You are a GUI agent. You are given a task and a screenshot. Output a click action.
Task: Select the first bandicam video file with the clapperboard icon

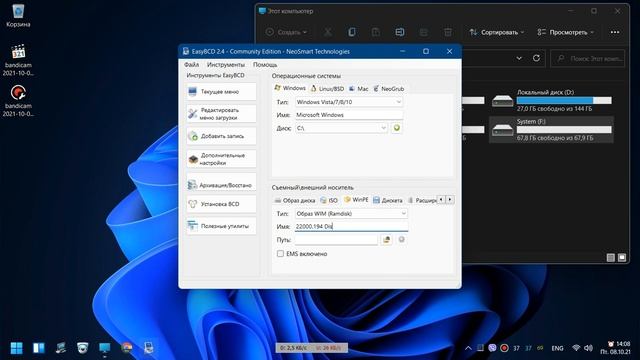18,60
